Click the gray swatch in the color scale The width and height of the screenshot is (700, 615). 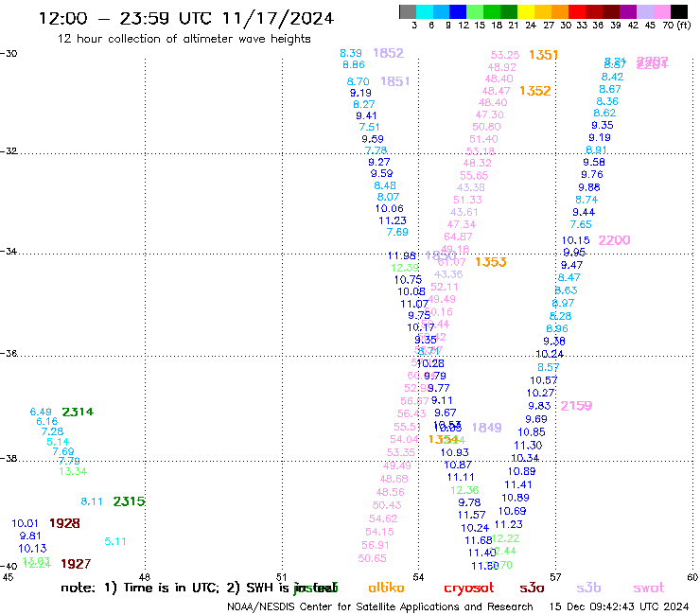[x=408, y=11]
